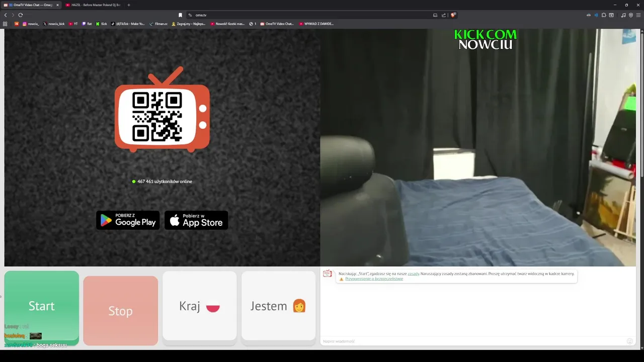644x362 pixels.
Task: Click the OmeTV logo beside rules message
Action: pos(328,274)
